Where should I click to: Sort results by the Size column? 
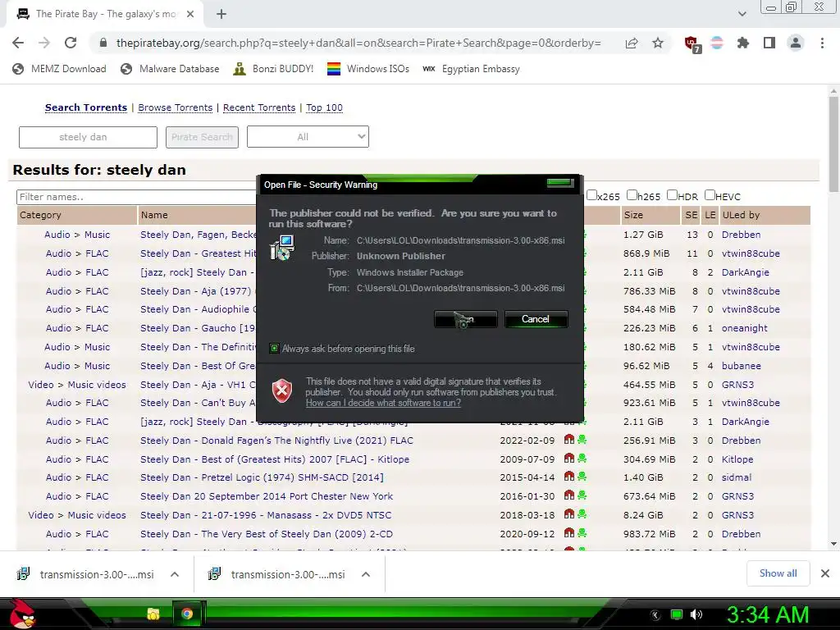(x=633, y=216)
